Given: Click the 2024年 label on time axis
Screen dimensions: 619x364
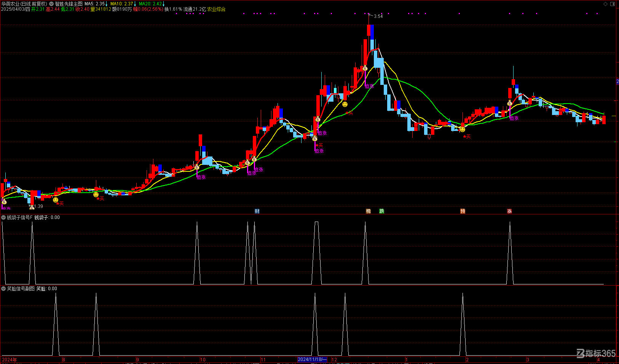Looking at the screenshot, I should click(x=10, y=359).
